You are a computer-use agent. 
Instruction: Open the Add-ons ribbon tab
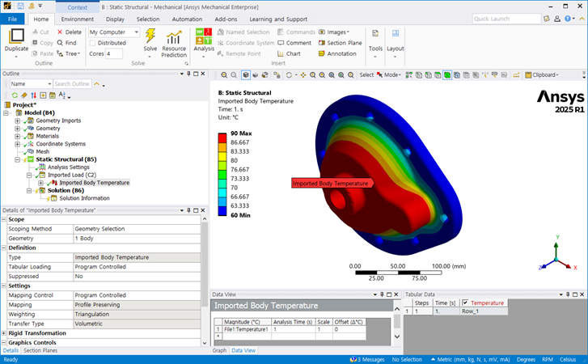(226, 19)
